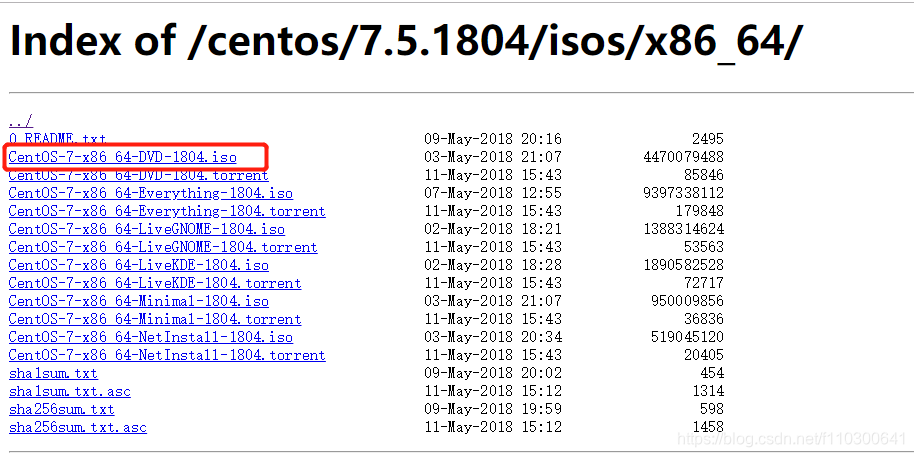Open CentOS-7-x86_64-LiveKDE-1804.torrent link
The width and height of the screenshot is (914, 457).
point(155,283)
